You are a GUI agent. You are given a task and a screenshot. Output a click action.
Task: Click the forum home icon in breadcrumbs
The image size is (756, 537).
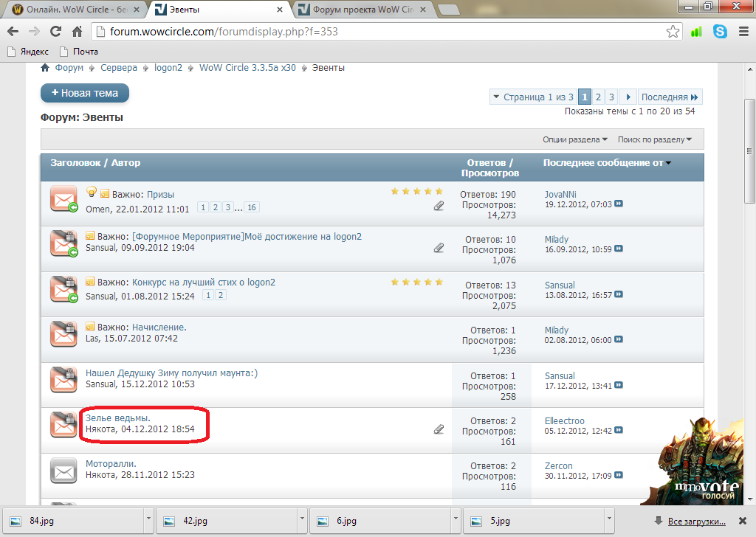[45, 68]
